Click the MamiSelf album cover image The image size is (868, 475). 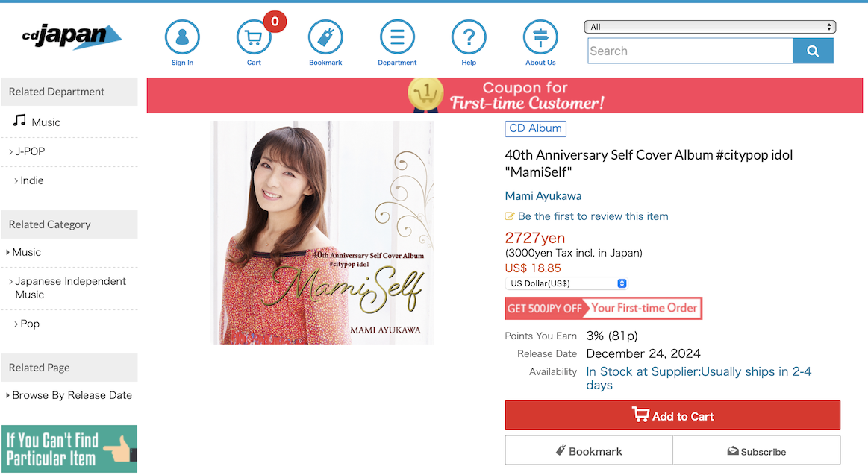(x=323, y=232)
